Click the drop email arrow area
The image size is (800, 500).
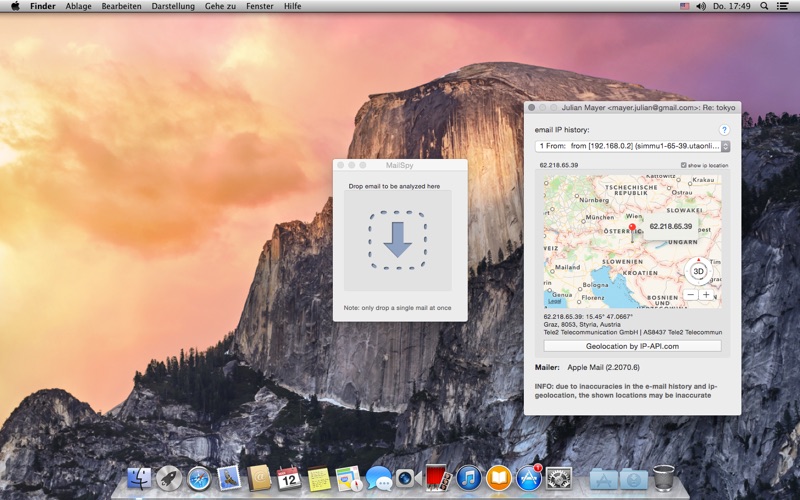tap(397, 240)
